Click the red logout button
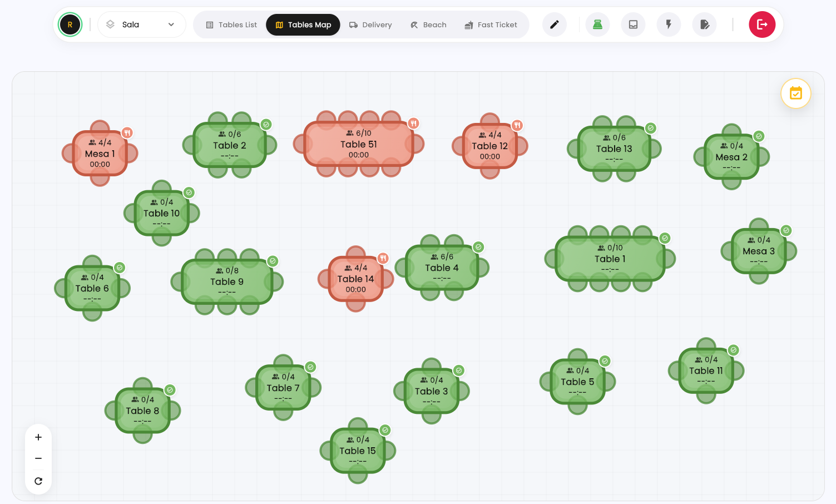Screen dimensions: 836x504 tap(762, 24)
